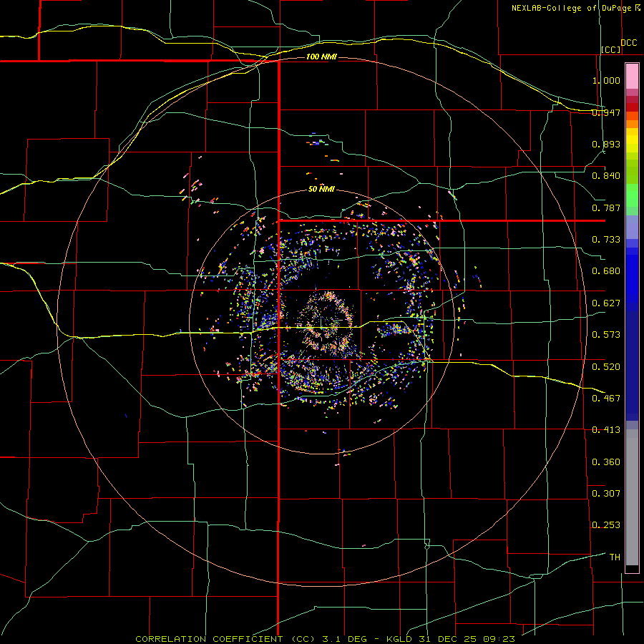The height and width of the screenshot is (644, 644).
Task: Pick the red swatch near 0.947
Action: click(x=632, y=107)
